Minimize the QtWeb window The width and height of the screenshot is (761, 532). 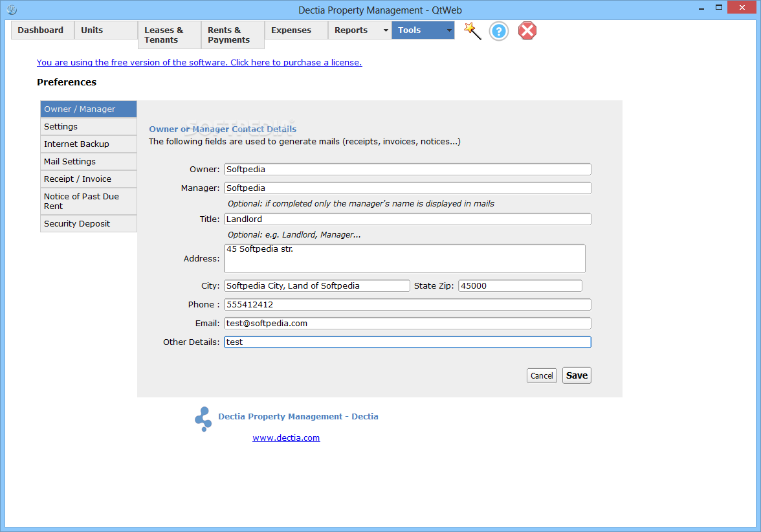click(701, 8)
